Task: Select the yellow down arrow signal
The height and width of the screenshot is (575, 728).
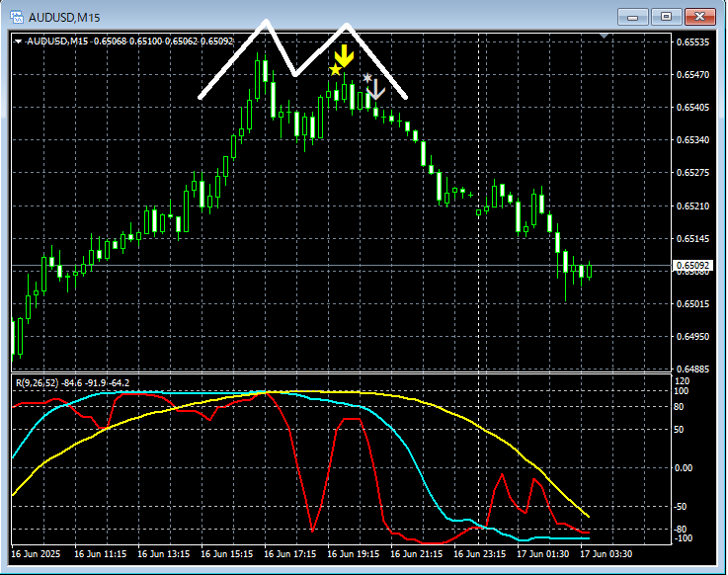Action: [344, 55]
